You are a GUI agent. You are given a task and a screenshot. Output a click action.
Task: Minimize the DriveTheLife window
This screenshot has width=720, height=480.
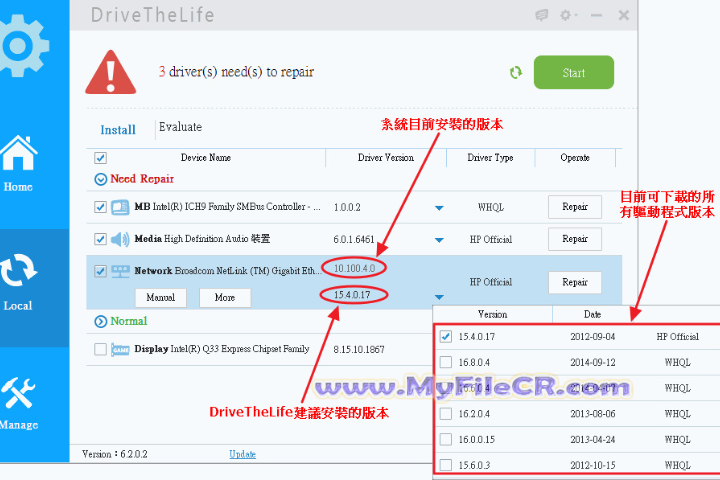(596, 15)
